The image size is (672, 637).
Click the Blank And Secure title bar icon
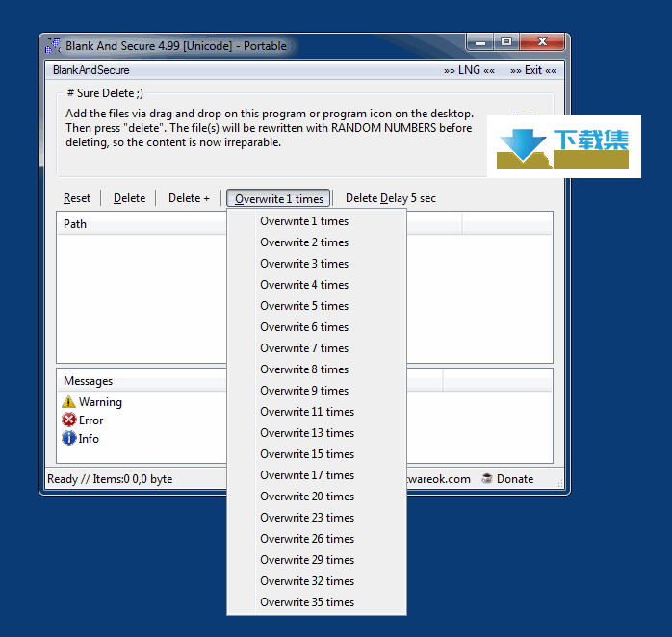tap(53, 46)
